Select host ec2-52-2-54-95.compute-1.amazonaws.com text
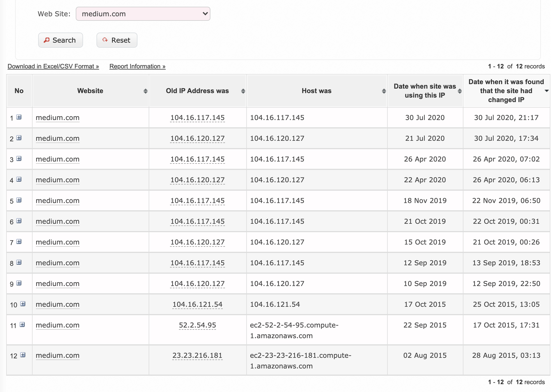556x392 pixels. [294, 330]
